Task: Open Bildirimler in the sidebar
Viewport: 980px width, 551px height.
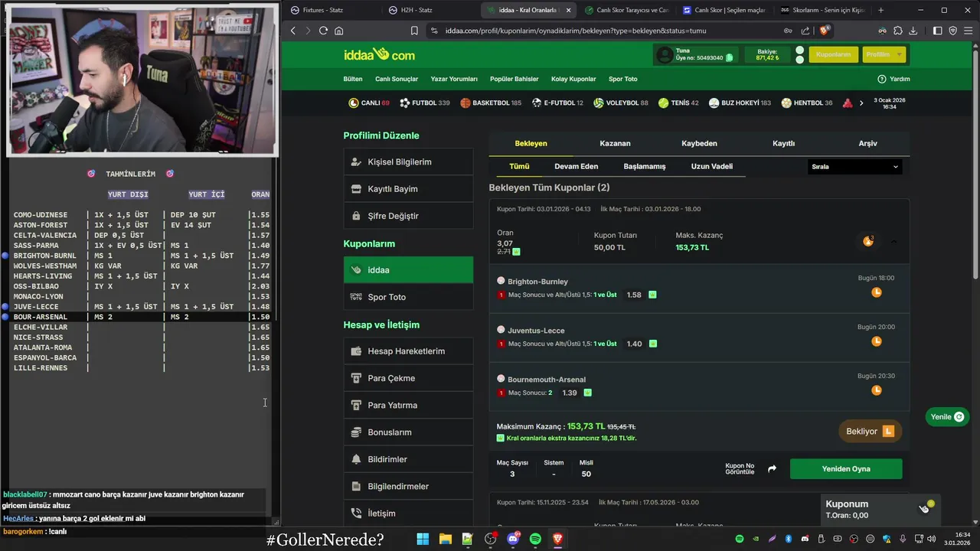Action: (x=408, y=459)
